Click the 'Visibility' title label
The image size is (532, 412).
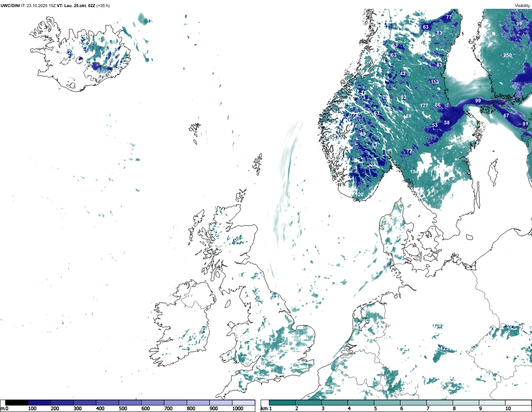[x=522, y=5]
